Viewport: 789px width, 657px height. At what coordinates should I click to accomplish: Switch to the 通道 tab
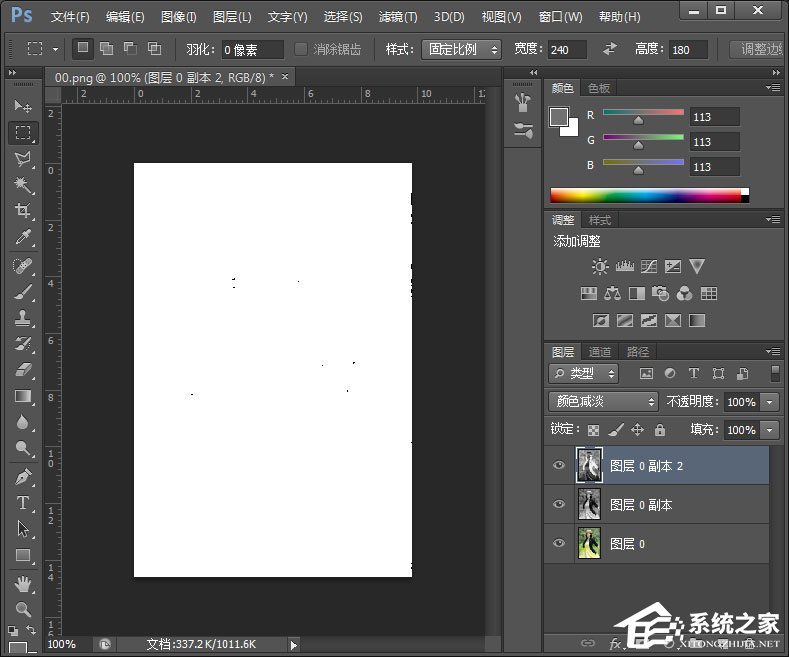(600, 352)
